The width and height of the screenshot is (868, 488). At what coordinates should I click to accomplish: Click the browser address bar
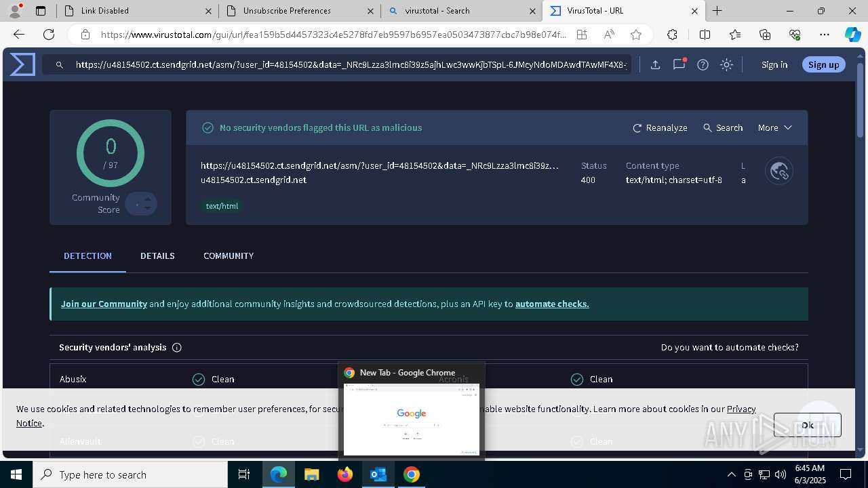click(334, 35)
